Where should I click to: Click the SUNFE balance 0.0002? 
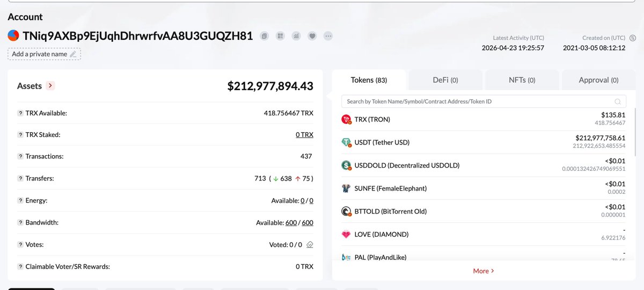point(618,192)
